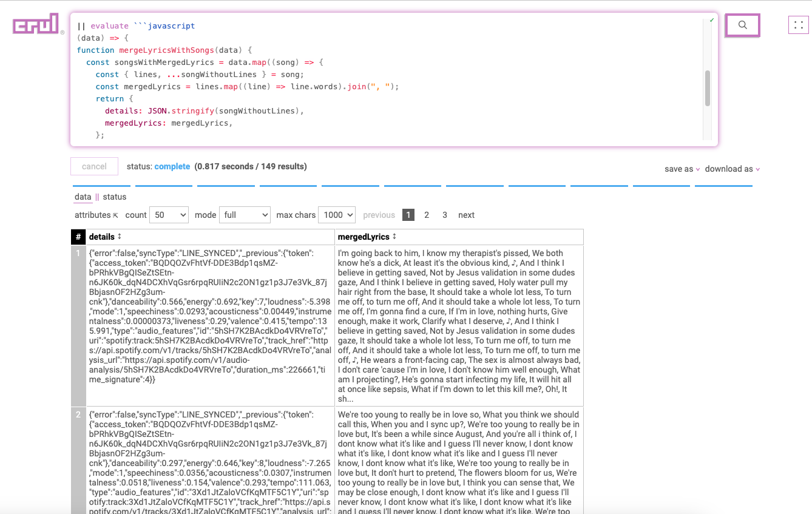Click inside the query code editor
Screen dimensions: 812x514
[394, 79]
